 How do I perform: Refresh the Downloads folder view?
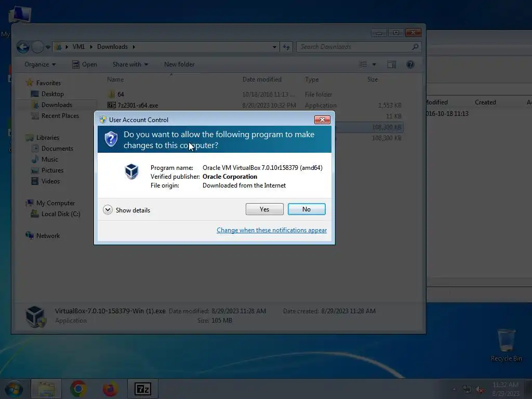[286, 47]
